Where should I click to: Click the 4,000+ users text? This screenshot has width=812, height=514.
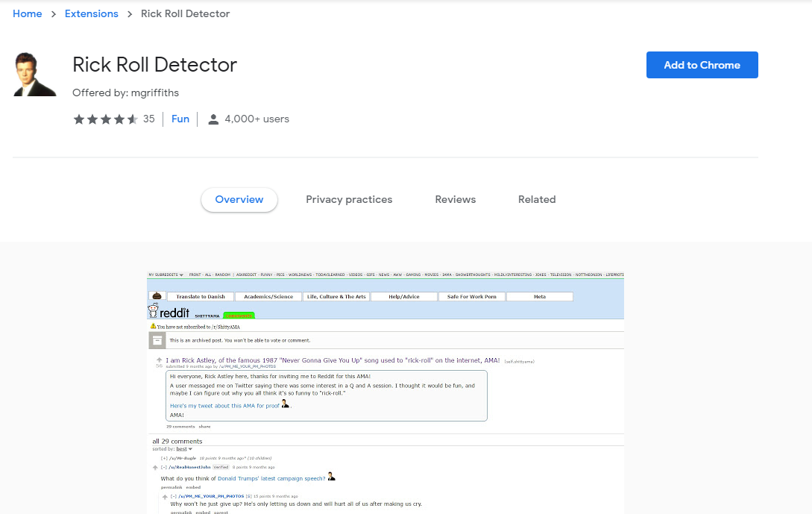256,119
